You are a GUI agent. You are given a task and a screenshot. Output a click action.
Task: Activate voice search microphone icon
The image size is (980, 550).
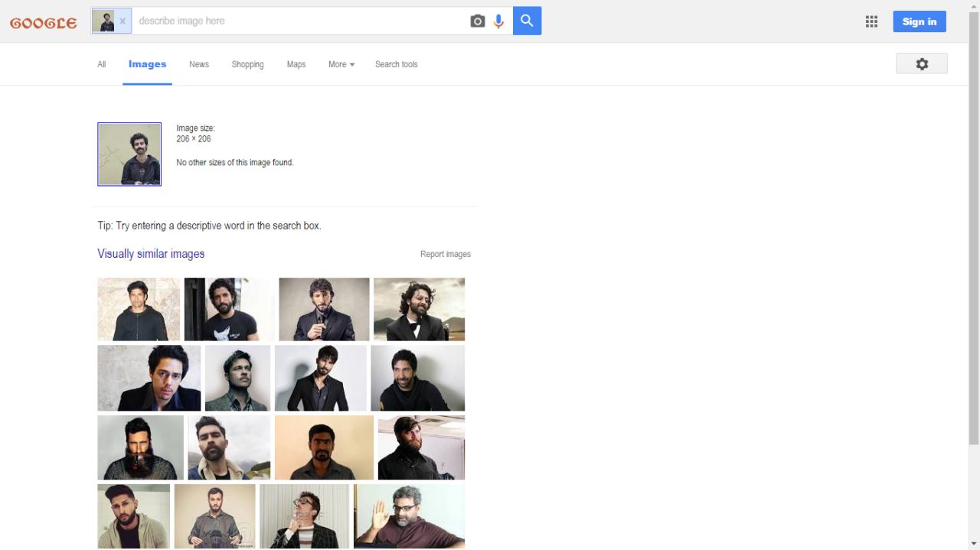click(x=498, y=21)
